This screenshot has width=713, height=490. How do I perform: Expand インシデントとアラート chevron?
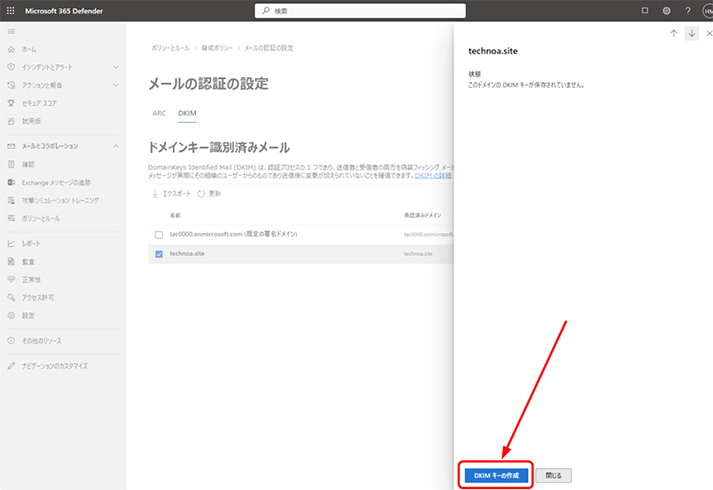[115, 67]
